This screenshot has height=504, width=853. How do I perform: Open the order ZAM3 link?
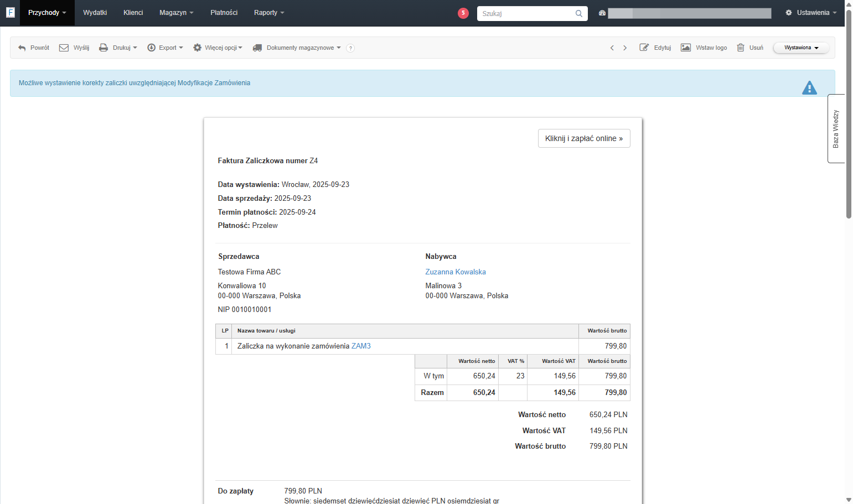click(361, 346)
